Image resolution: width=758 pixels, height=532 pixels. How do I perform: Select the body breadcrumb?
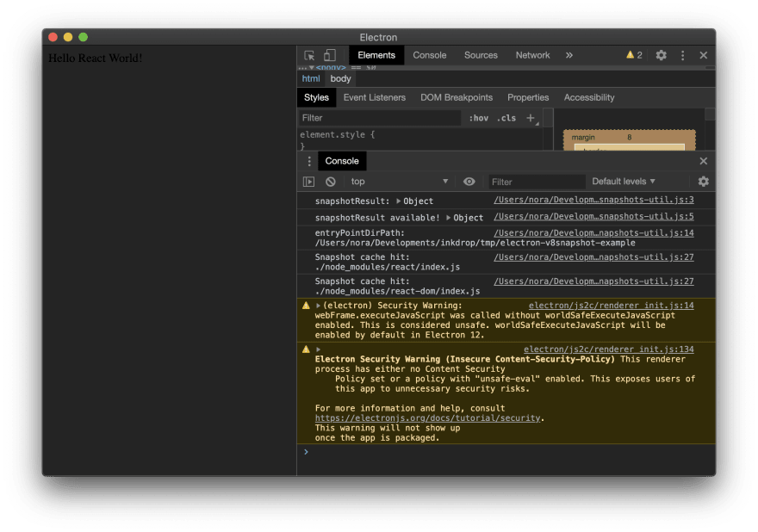coord(340,78)
